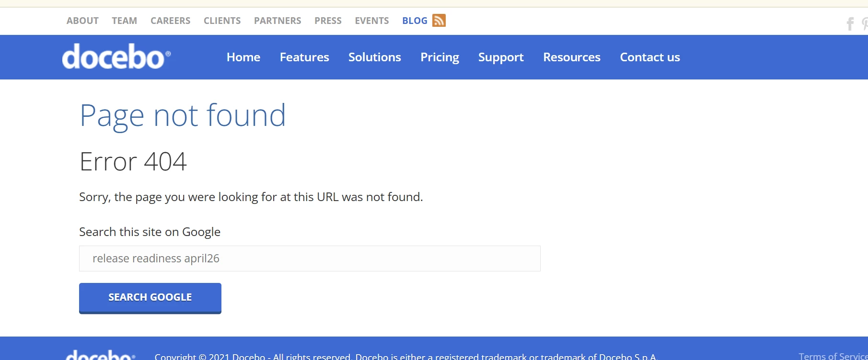
Task: Go to the Team page
Action: (x=125, y=21)
